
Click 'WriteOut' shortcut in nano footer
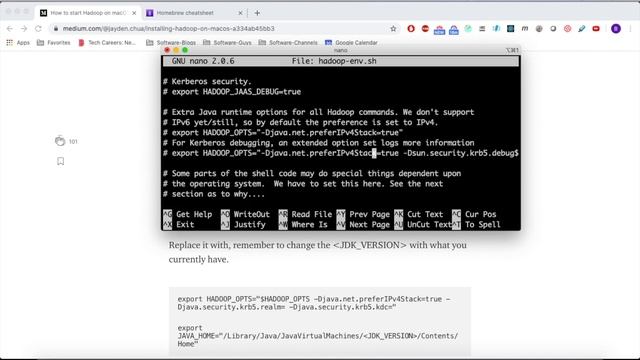pyautogui.click(x=246, y=214)
